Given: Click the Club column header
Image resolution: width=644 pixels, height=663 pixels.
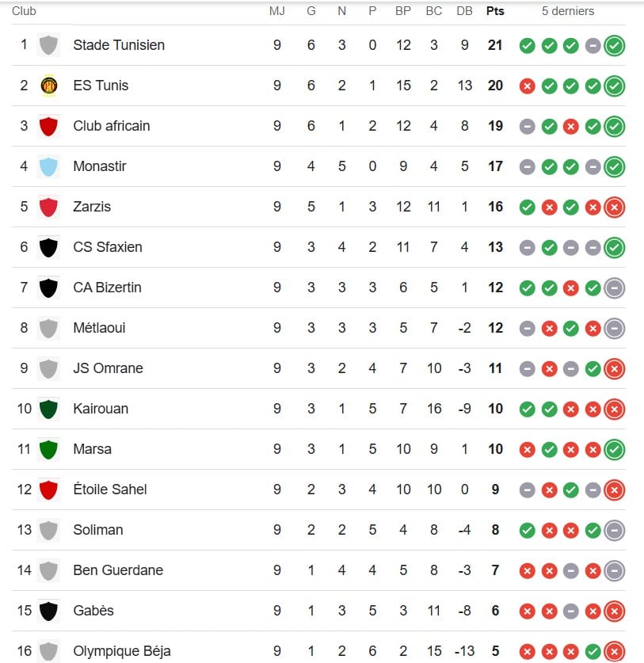Looking at the screenshot, I should (x=24, y=11).
